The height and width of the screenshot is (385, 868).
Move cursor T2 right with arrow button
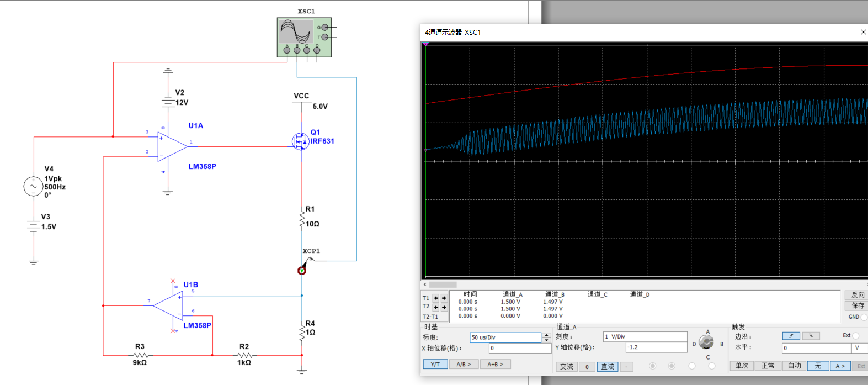tap(444, 307)
